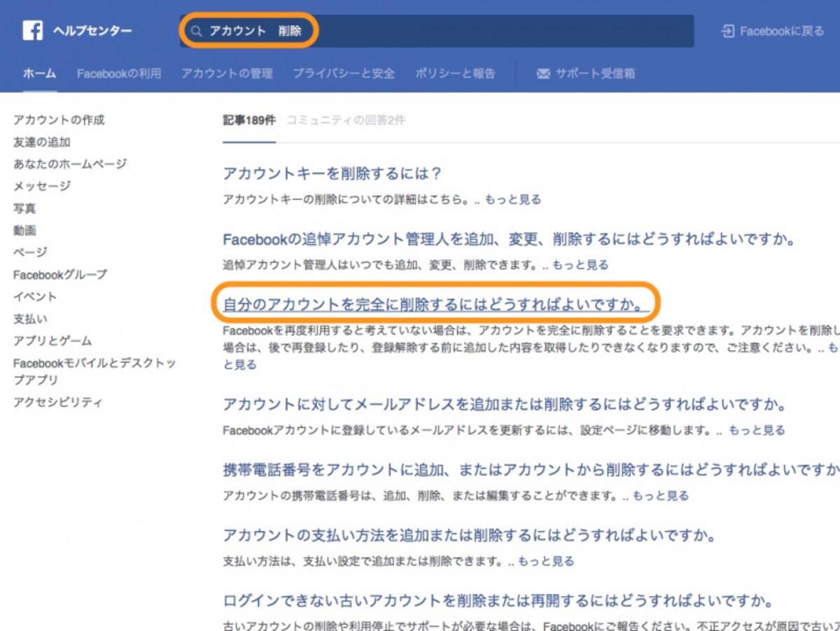Open sidebar link 支払い
The height and width of the screenshot is (631, 840).
point(30,319)
